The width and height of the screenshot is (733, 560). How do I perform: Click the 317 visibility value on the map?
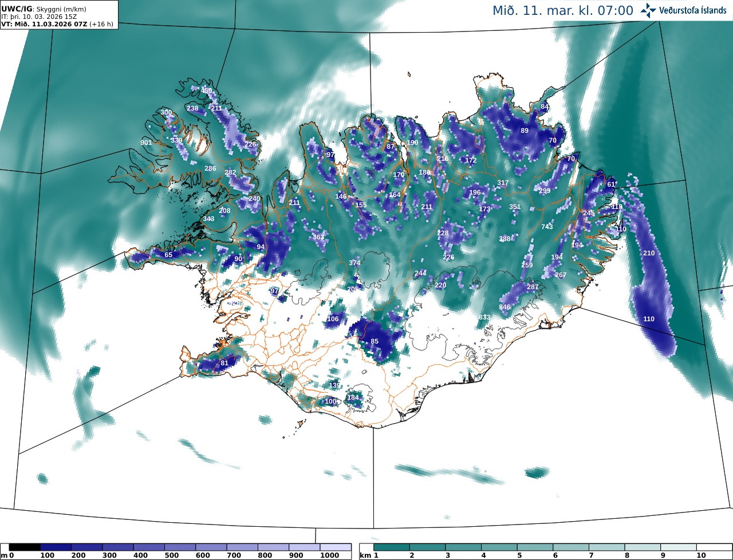coord(503,183)
